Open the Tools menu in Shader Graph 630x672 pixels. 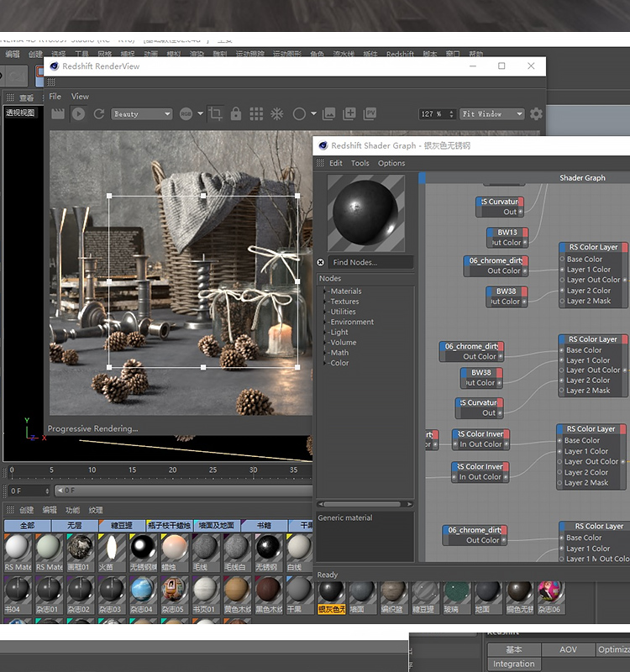click(x=360, y=163)
